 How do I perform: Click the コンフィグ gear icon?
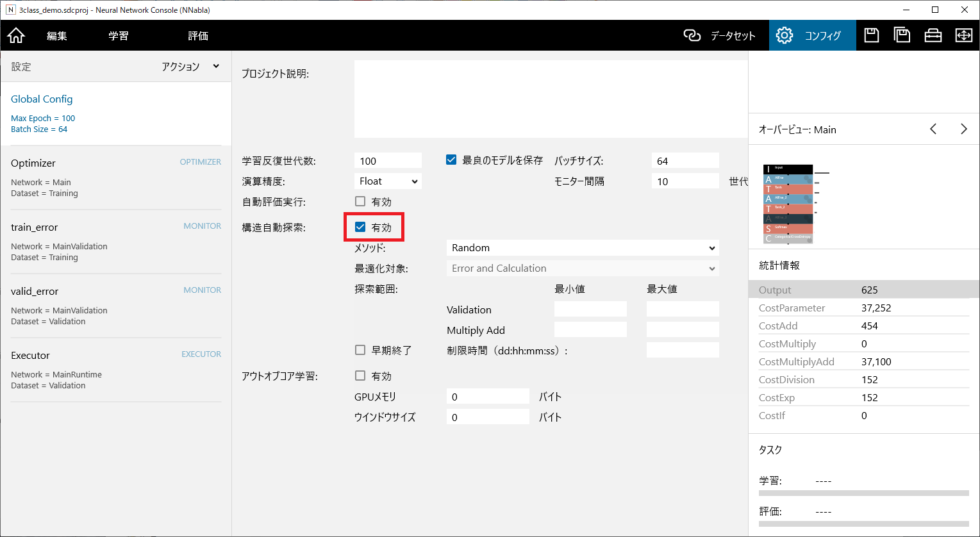pyautogui.click(x=785, y=36)
